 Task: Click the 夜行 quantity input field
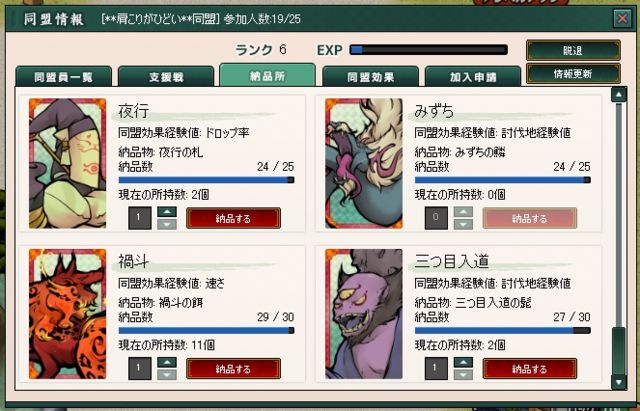(140, 218)
